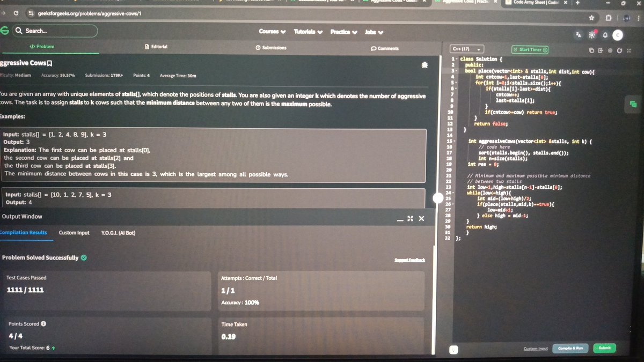Select the Custom Input tab in Output Window

[x=74, y=233]
